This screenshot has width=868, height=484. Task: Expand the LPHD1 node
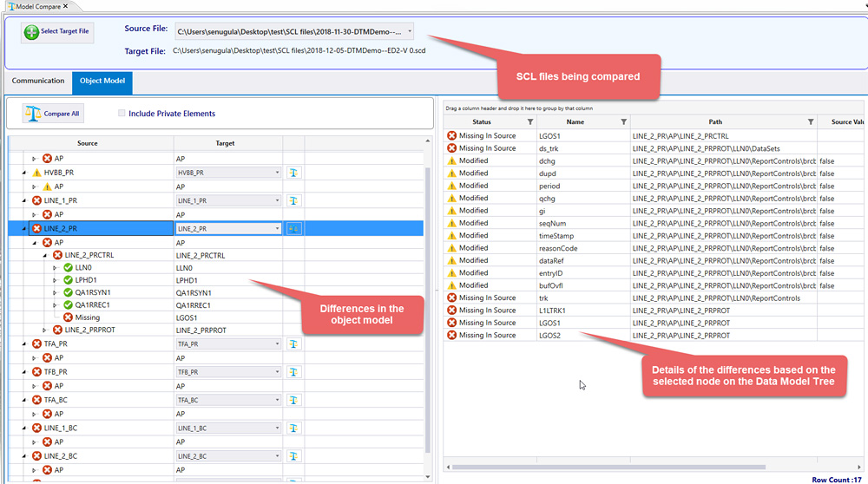click(56, 280)
